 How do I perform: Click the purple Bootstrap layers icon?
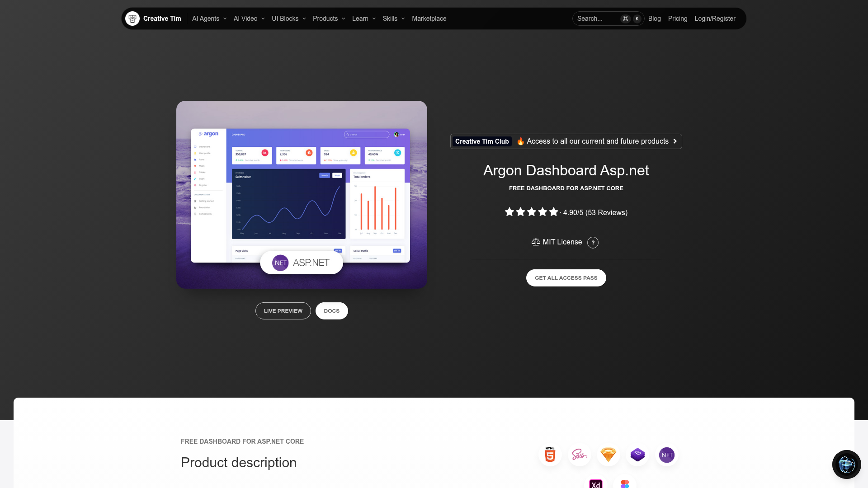tap(637, 455)
